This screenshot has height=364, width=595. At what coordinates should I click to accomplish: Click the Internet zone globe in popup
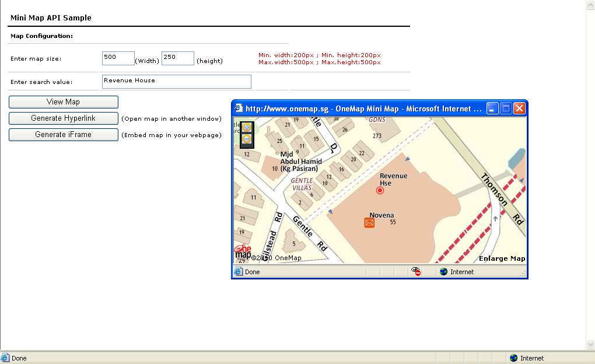tap(443, 272)
